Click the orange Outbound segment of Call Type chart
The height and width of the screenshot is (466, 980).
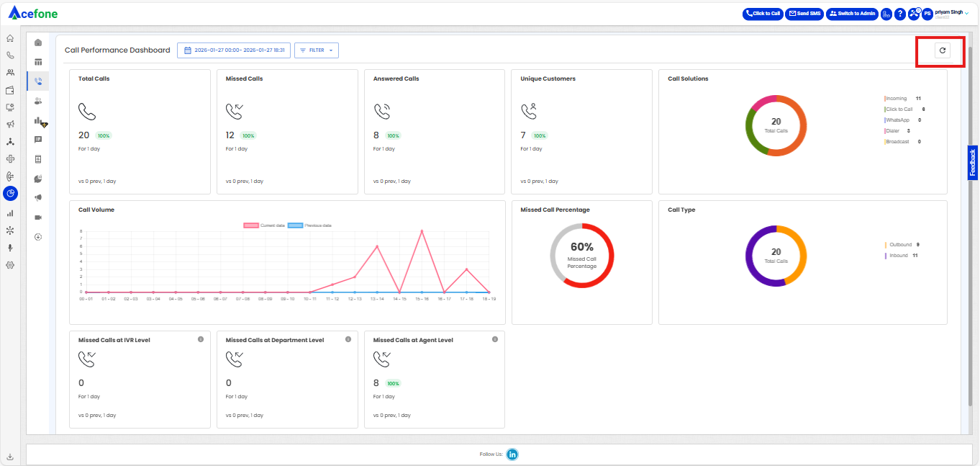pyautogui.click(x=800, y=254)
